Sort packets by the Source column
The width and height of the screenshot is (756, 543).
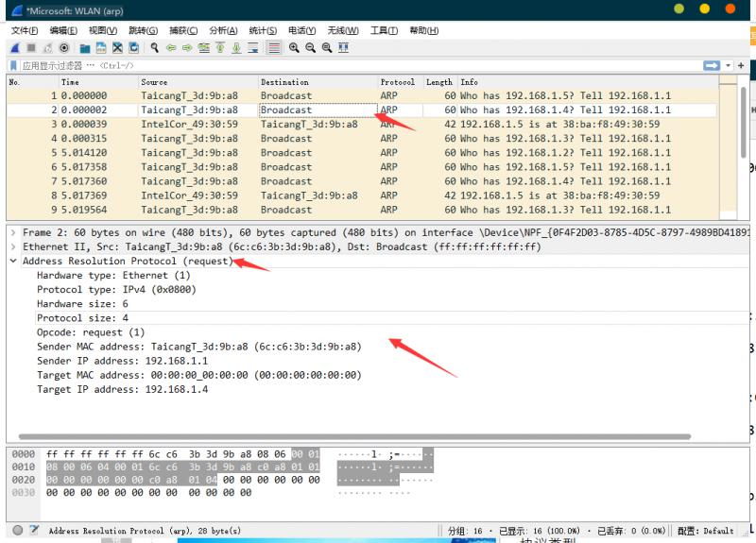click(198, 82)
